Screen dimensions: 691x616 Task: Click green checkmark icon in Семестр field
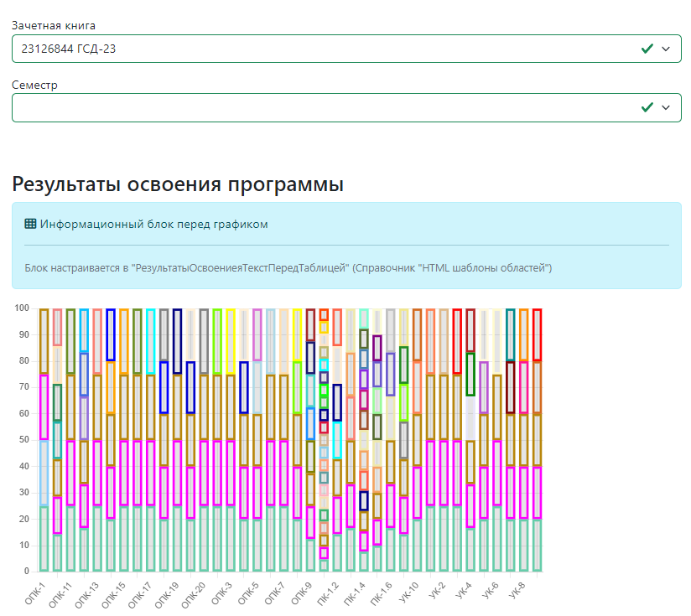pyautogui.click(x=647, y=107)
